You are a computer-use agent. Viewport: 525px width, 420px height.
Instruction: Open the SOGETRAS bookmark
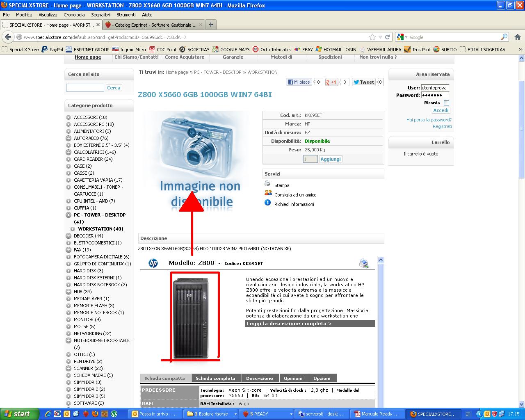click(194, 50)
